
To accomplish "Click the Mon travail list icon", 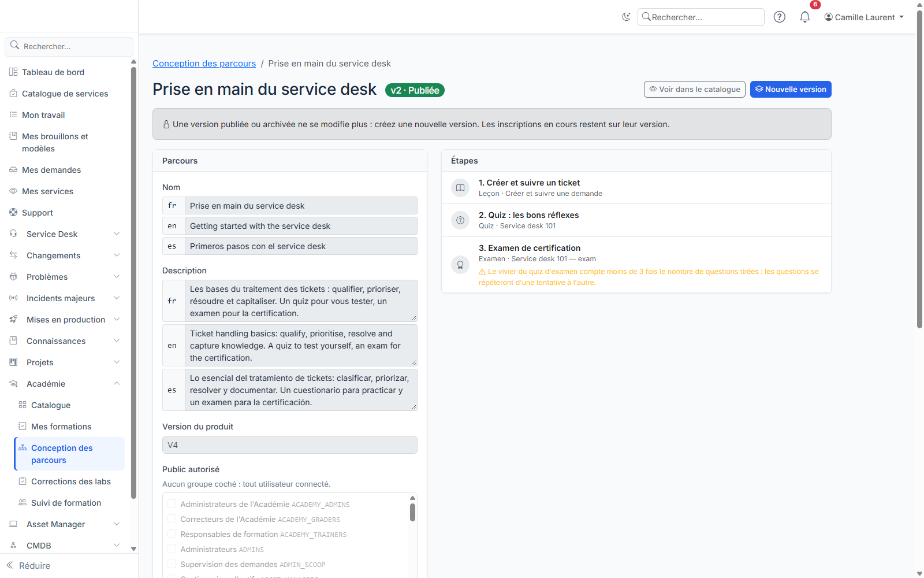I will pyautogui.click(x=13, y=114).
